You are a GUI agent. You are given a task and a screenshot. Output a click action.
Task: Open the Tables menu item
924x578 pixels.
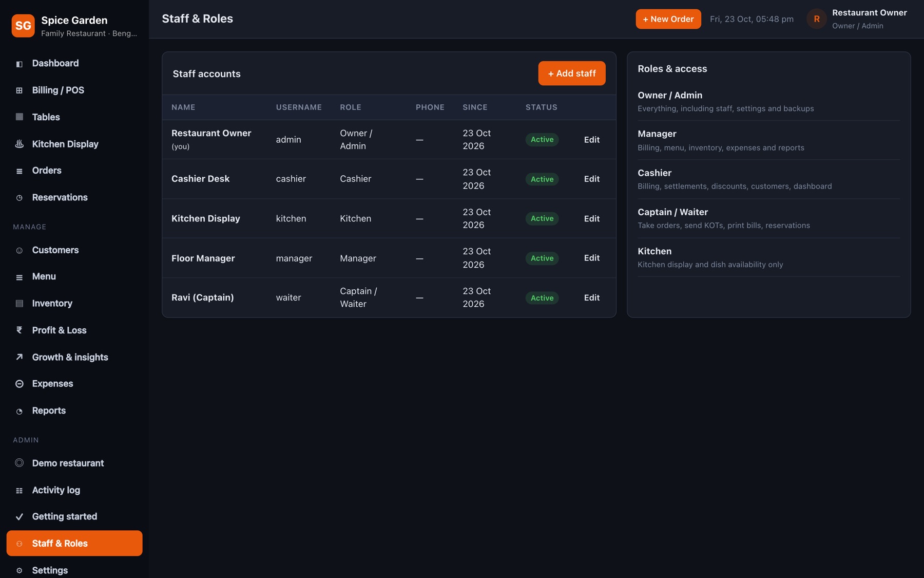point(74,117)
